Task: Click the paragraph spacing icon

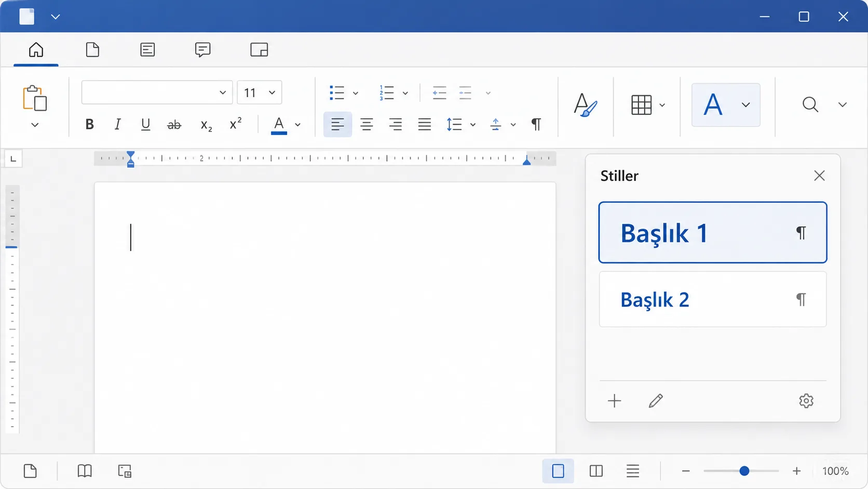Action: 496,124
